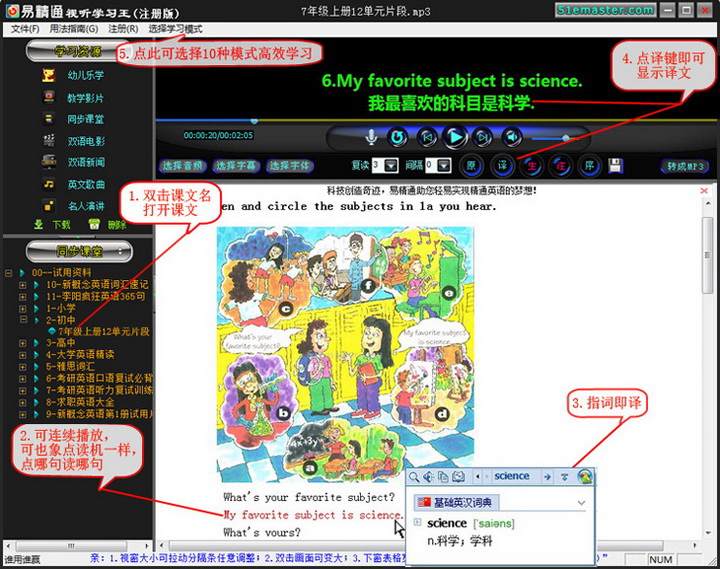Expand the 5-雅思词汇 tree node
Viewport: 720px width, 569px height.
pyautogui.click(x=22, y=367)
